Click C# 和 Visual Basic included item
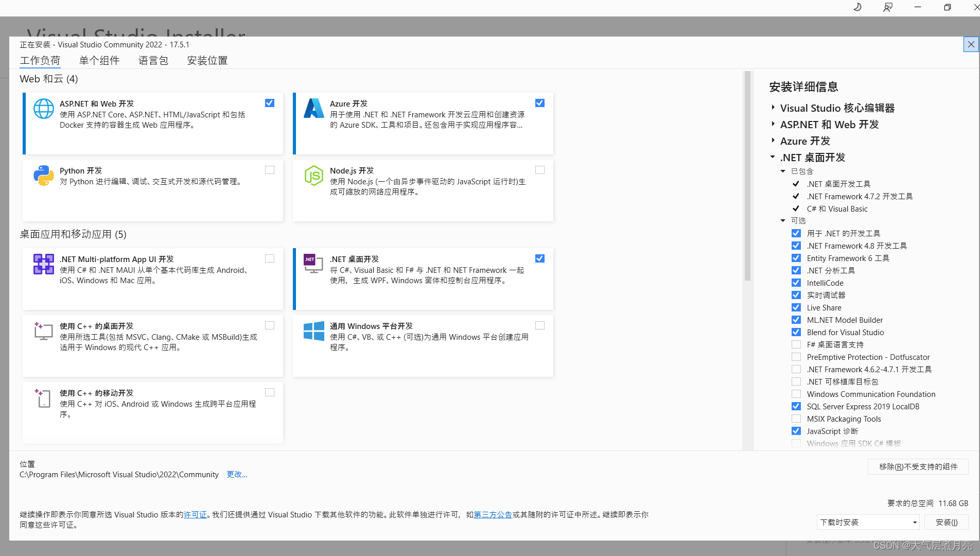This screenshot has height=556, width=980. [837, 208]
